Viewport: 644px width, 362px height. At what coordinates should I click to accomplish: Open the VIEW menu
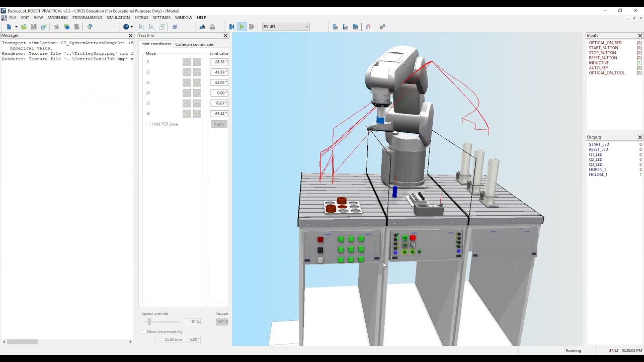38,18
